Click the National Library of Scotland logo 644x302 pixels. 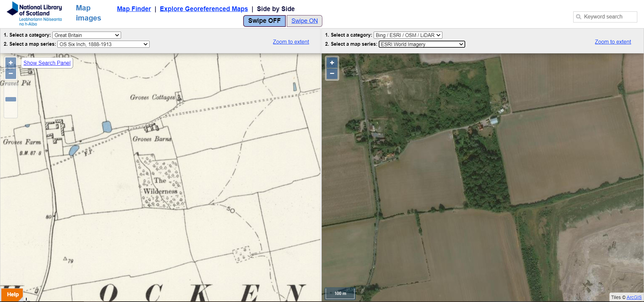tap(35, 14)
